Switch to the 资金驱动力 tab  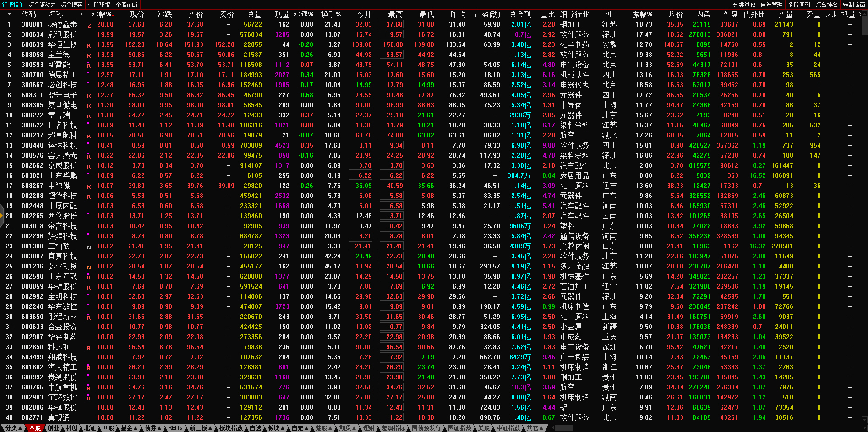click(42, 5)
